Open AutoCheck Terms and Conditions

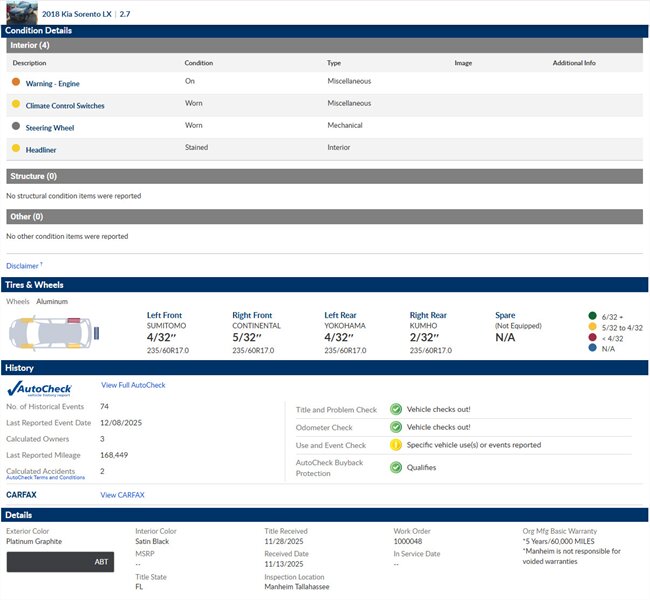coord(46,478)
